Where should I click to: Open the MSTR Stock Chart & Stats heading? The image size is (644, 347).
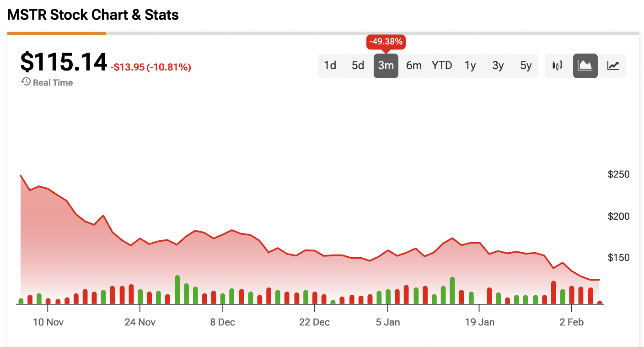(x=92, y=15)
